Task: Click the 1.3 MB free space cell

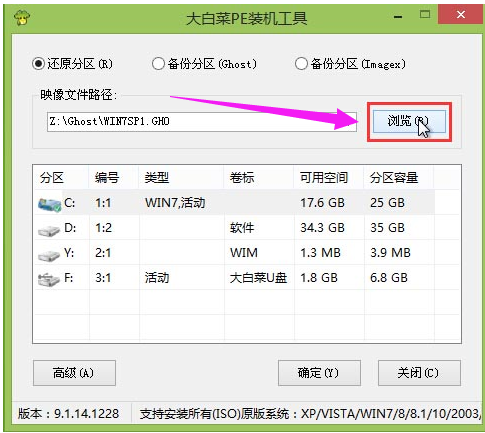Action: pyautogui.click(x=320, y=253)
